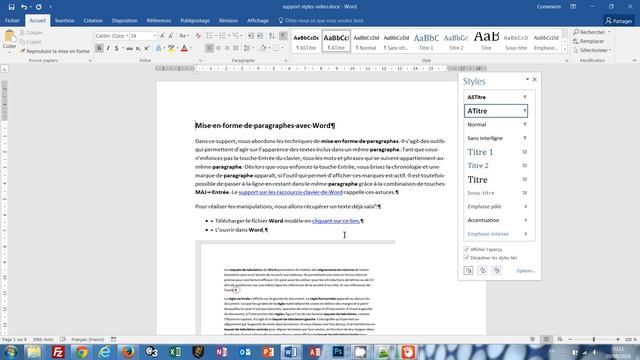Toggle left alignment button
Screen dimensions: 640x360
pos(209,48)
